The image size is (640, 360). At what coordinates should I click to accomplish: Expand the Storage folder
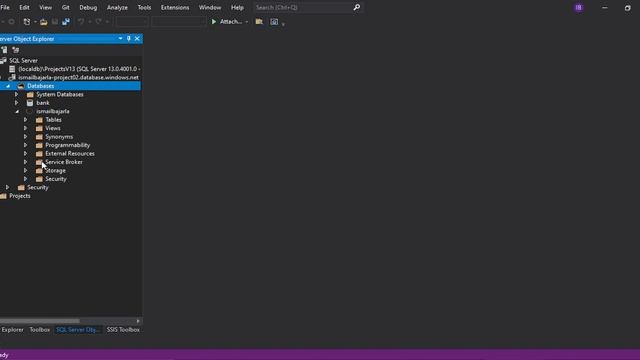coord(25,171)
